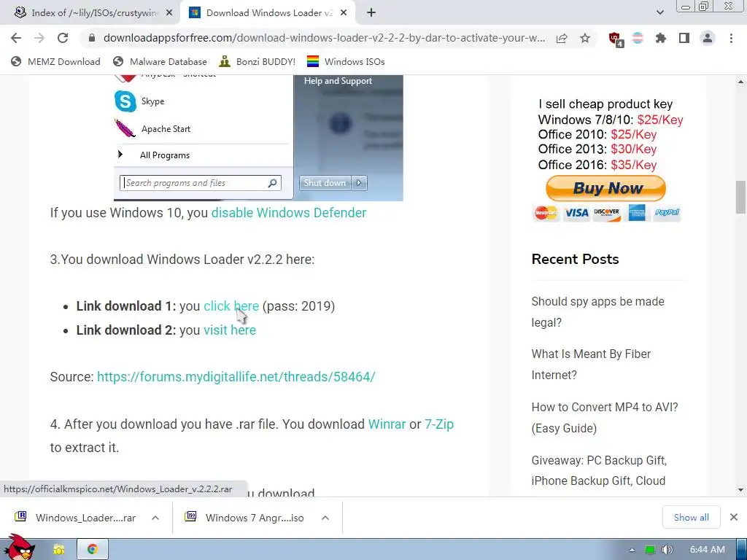
Task: Open the Malware Database bookmark
Action: [160, 61]
